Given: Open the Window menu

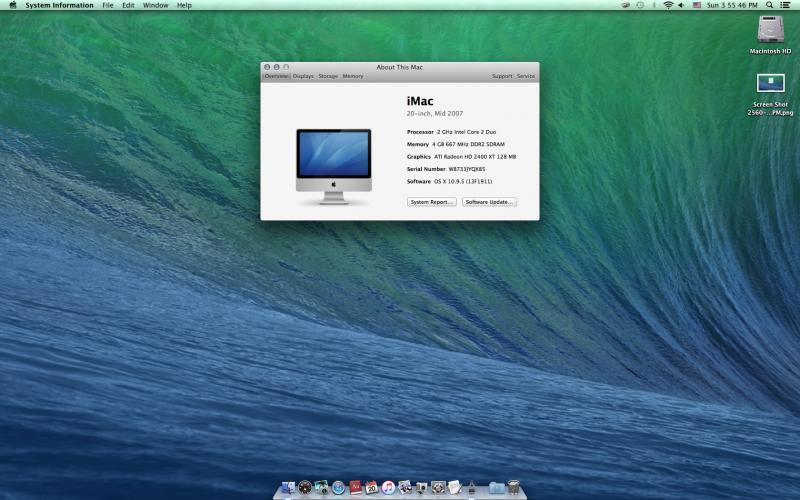Looking at the screenshot, I should click(x=156, y=5).
